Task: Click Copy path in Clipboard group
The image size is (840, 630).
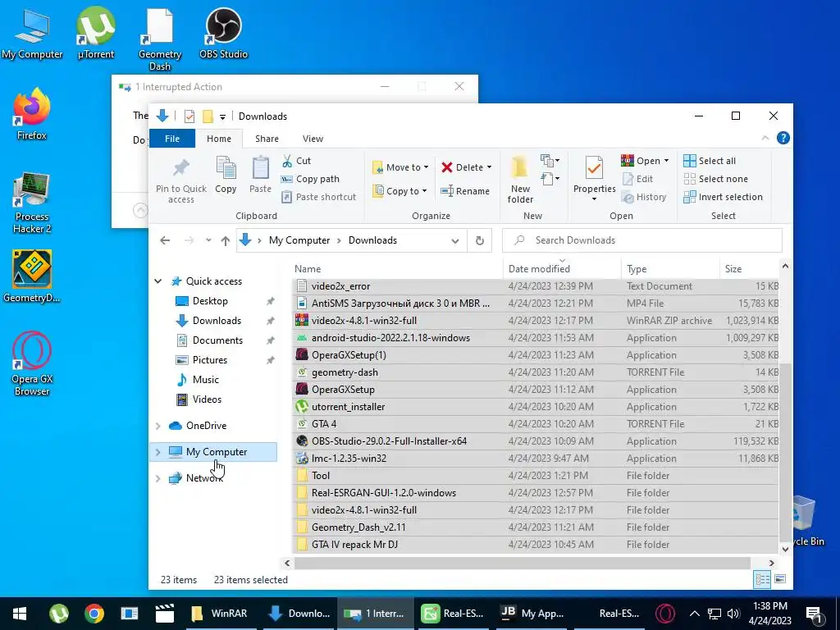Action: click(x=310, y=179)
